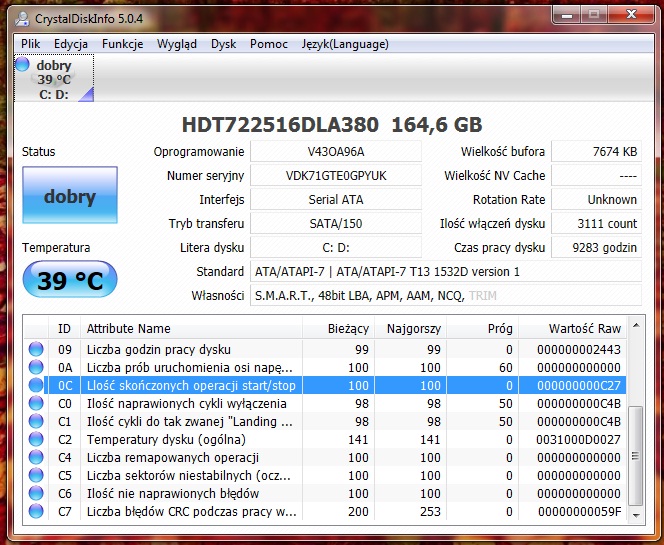Viewport: 664px width, 545px height.
Task: Click the attribute list scroll up arrow
Action: (636, 325)
